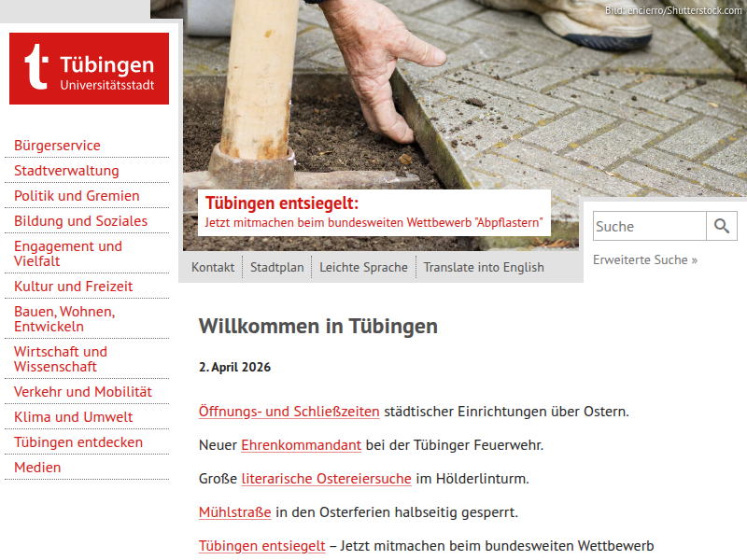Follow the Ehrenkommandant link
The width and height of the screenshot is (747, 560).
point(301,445)
